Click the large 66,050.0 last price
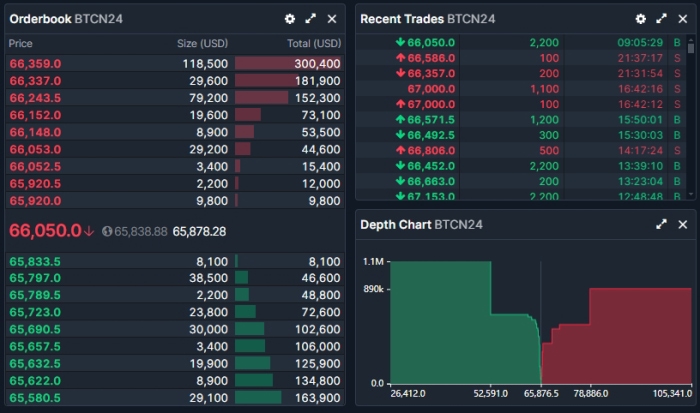Viewport: 700px width, 413px height. tap(45, 230)
